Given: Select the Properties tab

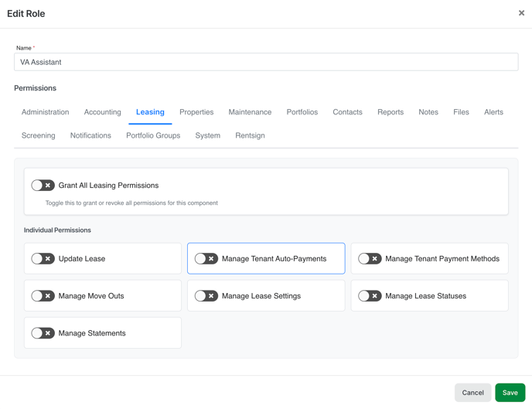Looking at the screenshot, I should tap(196, 112).
